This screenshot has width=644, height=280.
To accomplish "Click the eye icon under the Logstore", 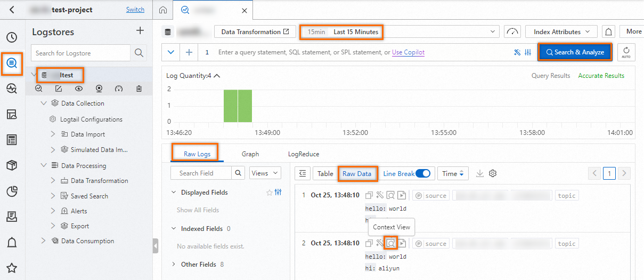I will (79, 89).
